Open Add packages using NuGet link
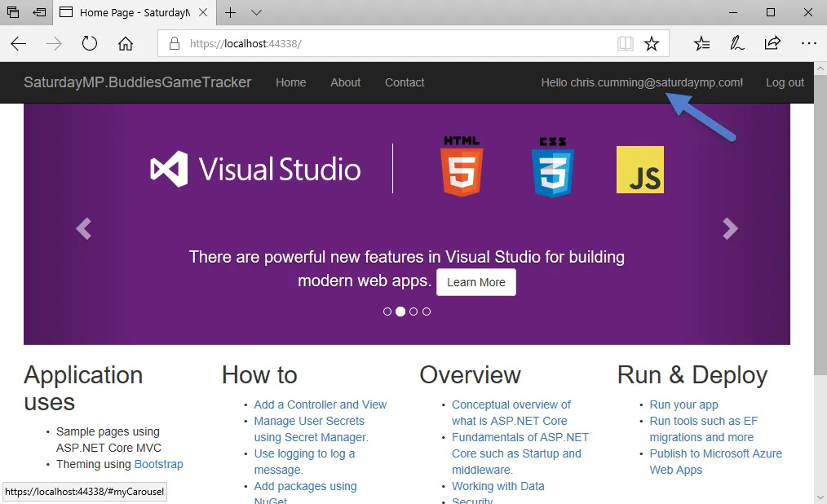 (x=305, y=493)
